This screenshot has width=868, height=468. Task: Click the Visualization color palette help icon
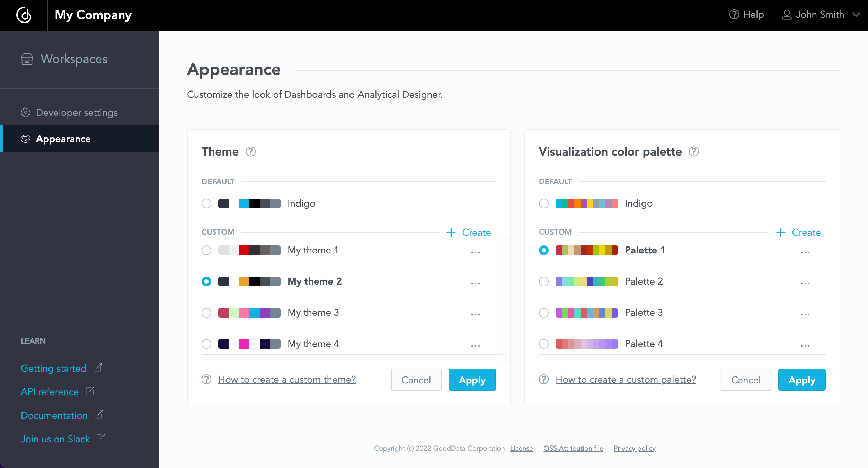click(693, 151)
